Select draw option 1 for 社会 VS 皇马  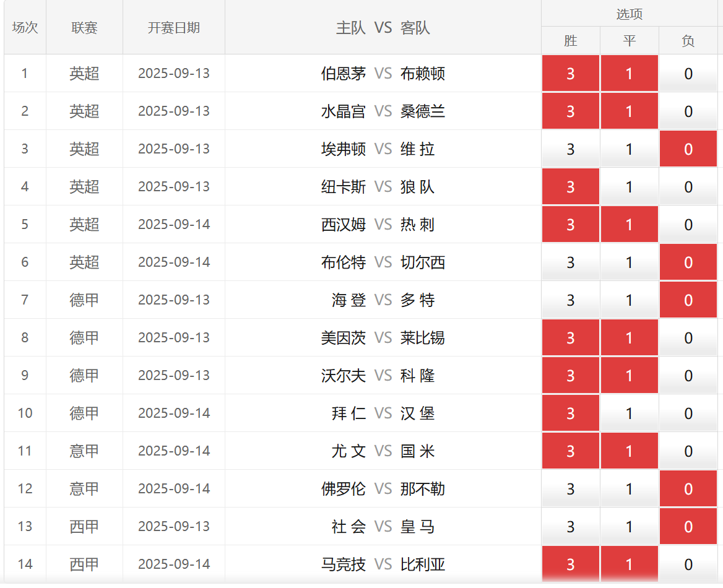[x=630, y=527]
